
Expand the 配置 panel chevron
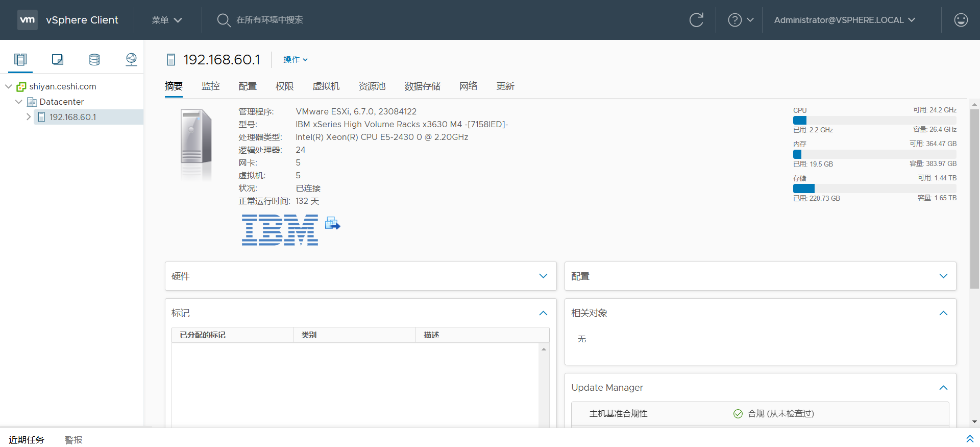[x=943, y=276]
